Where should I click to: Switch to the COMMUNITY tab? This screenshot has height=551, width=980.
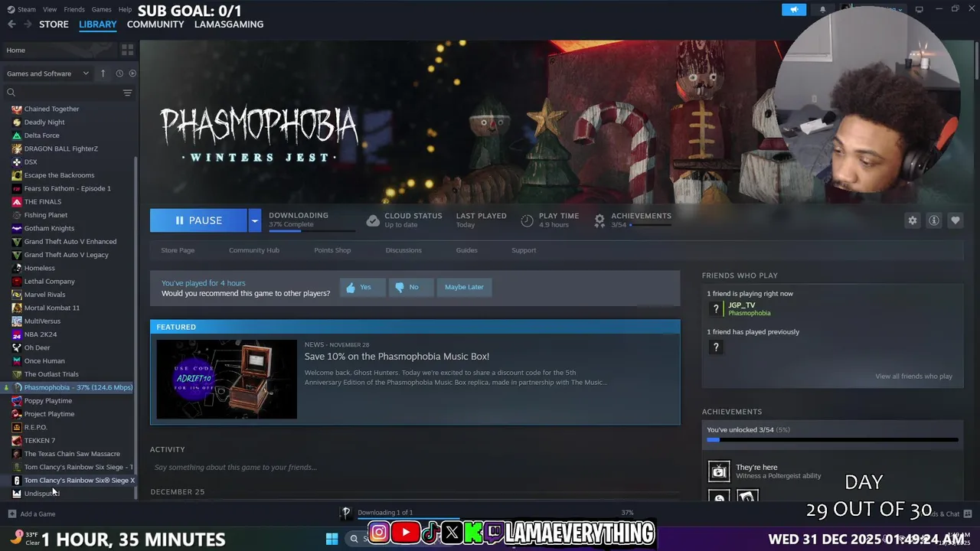155,24
